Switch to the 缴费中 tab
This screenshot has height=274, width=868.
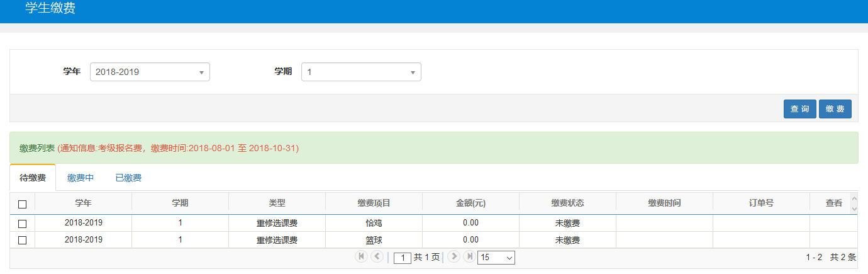81,178
